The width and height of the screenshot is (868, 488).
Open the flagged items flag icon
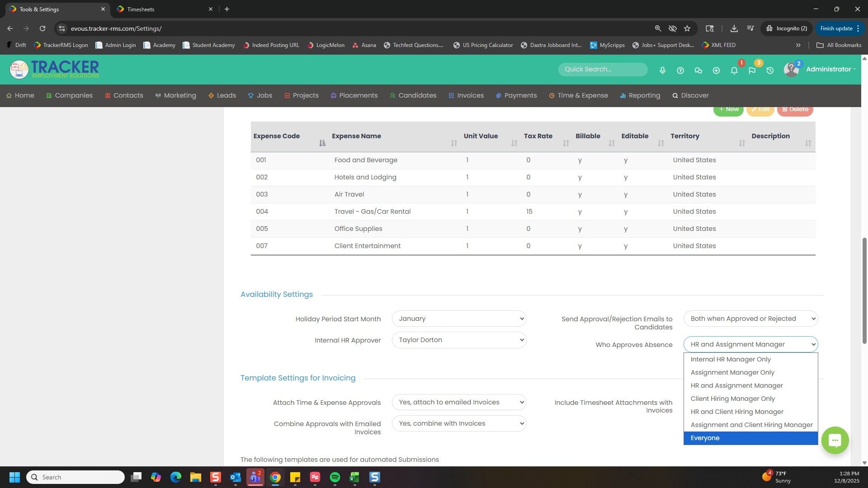click(x=752, y=70)
